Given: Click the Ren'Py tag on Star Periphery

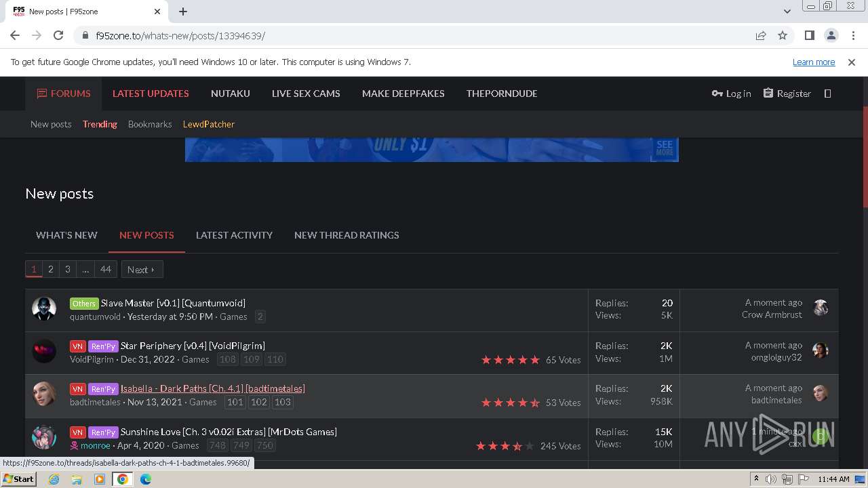Looking at the screenshot, I should pos(103,346).
